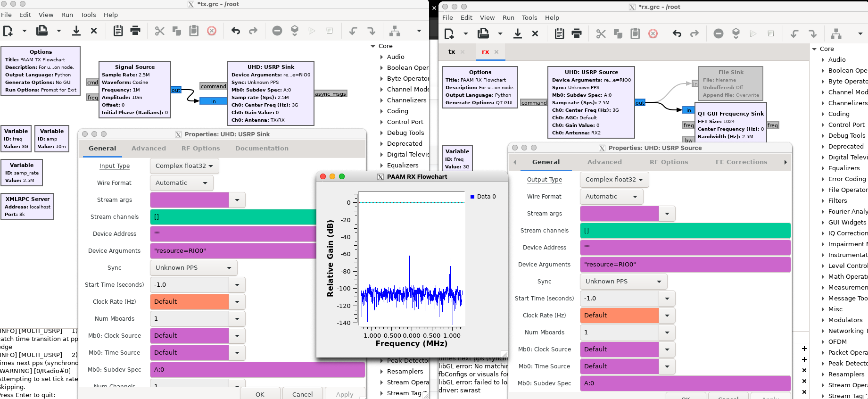Toggle the Data 0 legend in the RX plot

click(483, 197)
